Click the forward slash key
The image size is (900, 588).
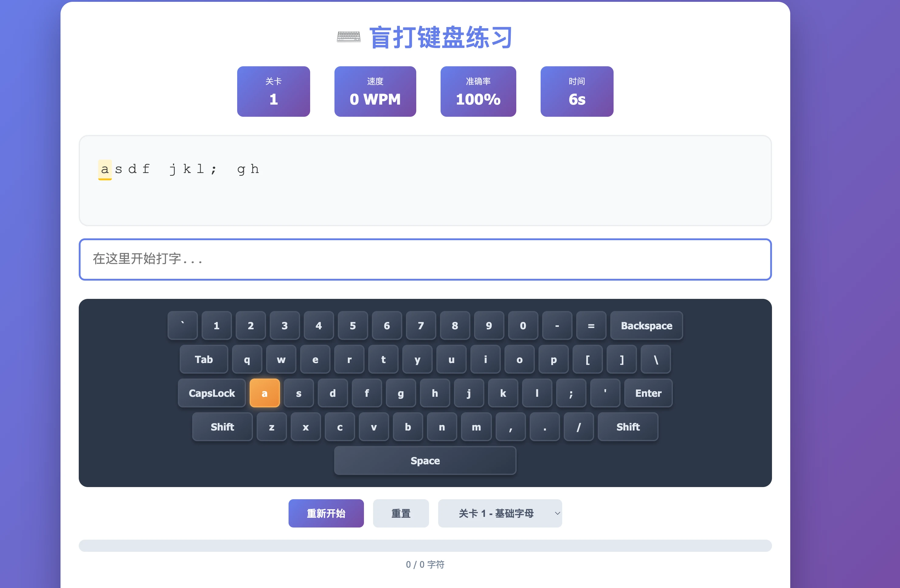(579, 427)
